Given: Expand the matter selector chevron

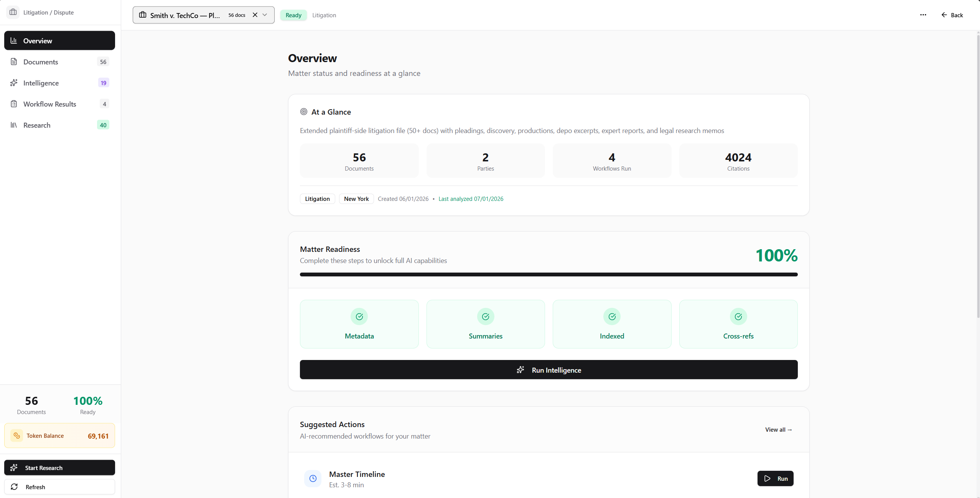Looking at the screenshot, I should point(264,15).
